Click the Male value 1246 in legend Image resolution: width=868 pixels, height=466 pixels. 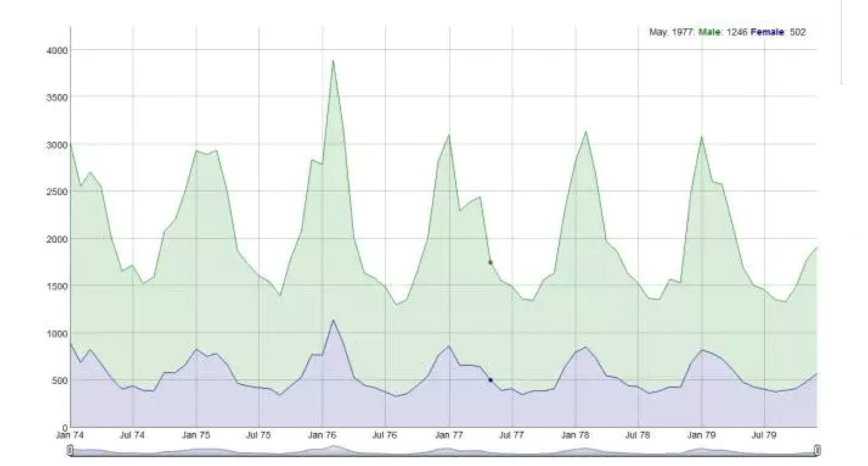(x=737, y=32)
